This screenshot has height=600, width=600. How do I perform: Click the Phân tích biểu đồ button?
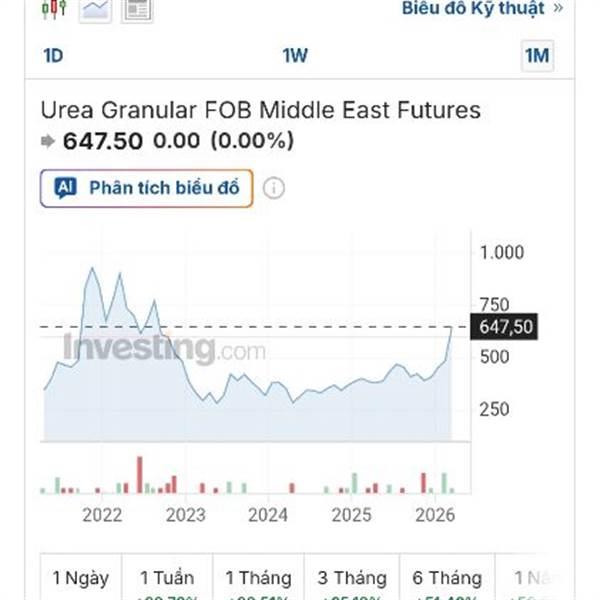coord(147,188)
